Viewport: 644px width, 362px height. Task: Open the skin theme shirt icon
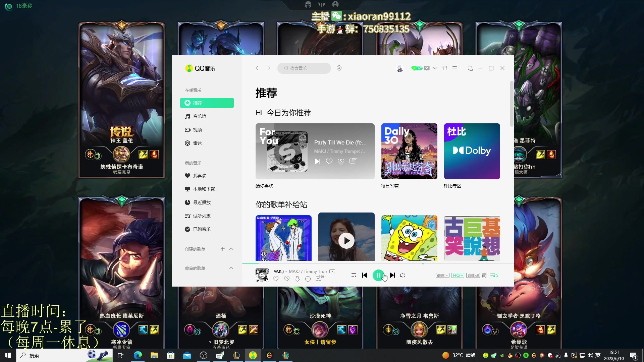(x=445, y=68)
